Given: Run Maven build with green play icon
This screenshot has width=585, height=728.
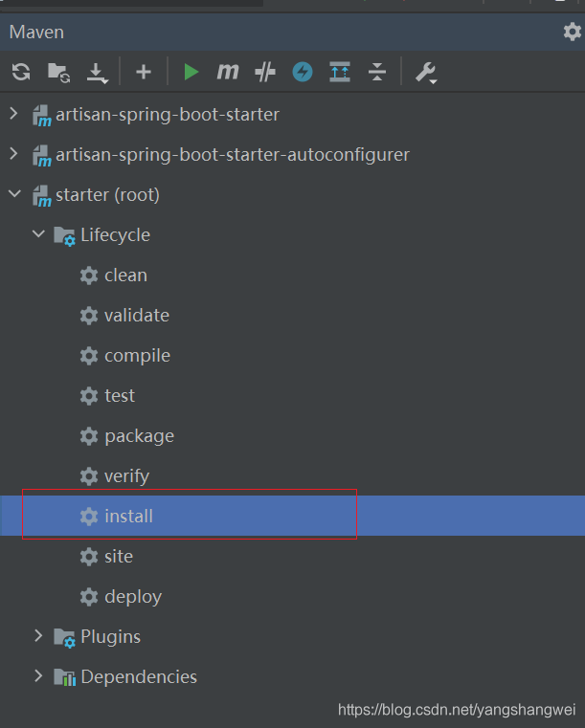Looking at the screenshot, I should point(191,72).
